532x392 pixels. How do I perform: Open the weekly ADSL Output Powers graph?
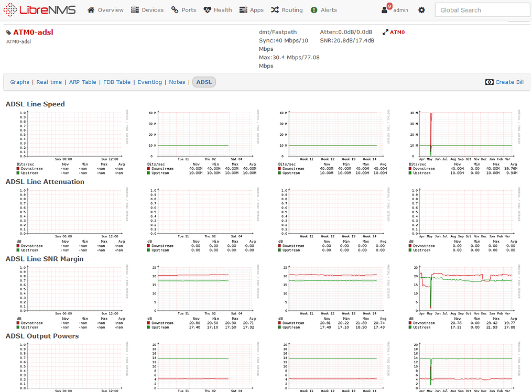[x=203, y=366]
